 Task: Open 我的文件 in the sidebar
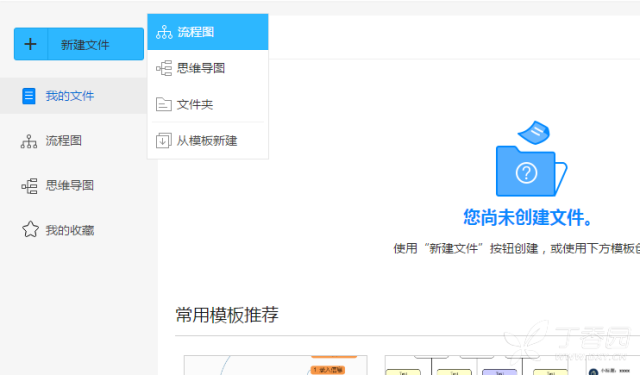point(73,96)
